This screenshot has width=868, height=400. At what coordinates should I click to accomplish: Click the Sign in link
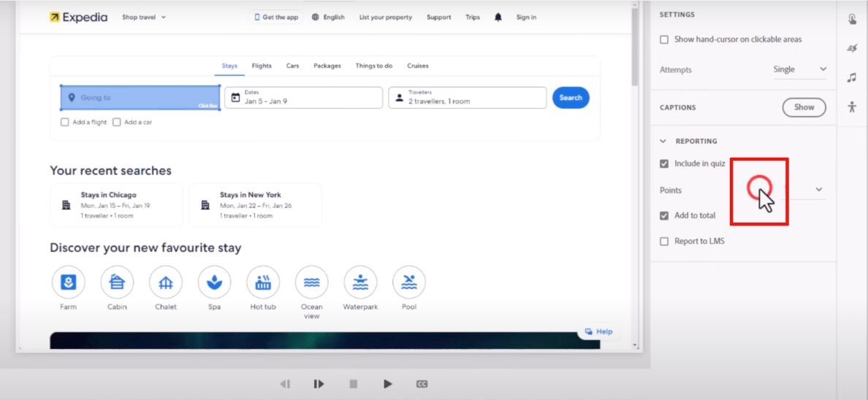click(527, 17)
